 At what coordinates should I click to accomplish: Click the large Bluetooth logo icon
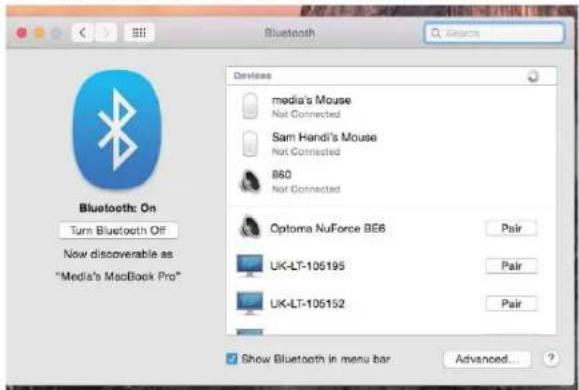coord(117,129)
